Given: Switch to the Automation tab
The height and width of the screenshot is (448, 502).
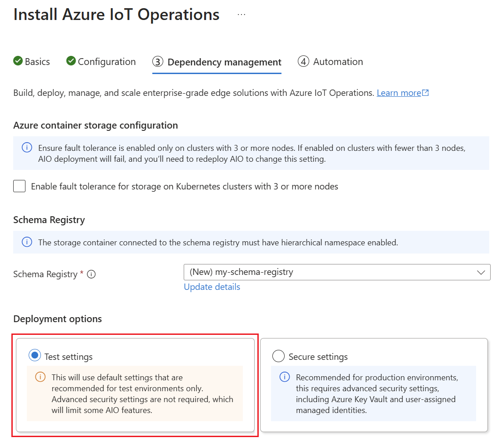Looking at the screenshot, I should coord(331,61).
